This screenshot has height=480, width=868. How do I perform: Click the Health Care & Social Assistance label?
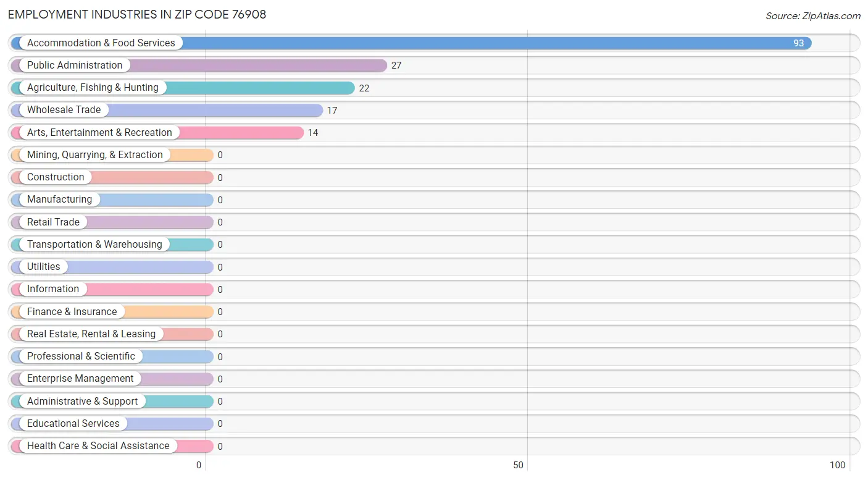[98, 446]
